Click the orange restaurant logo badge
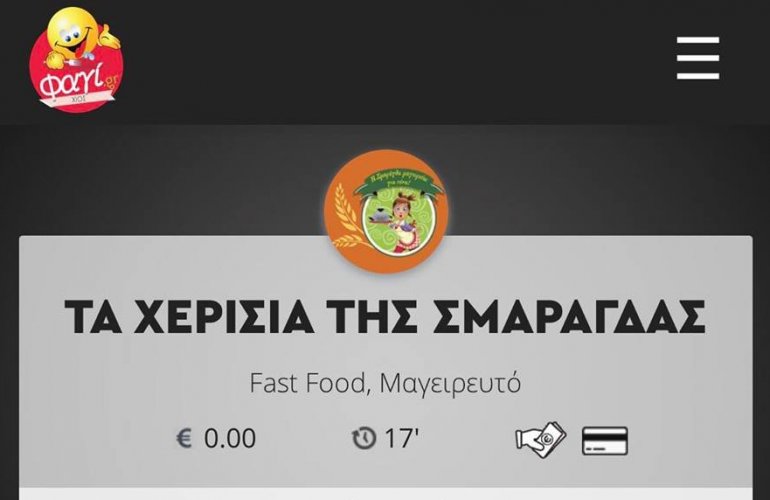Viewport: 770px width, 500px height. (385, 211)
